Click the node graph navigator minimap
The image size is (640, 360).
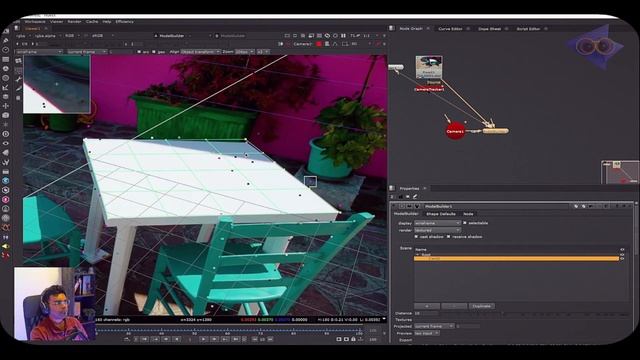point(620,172)
